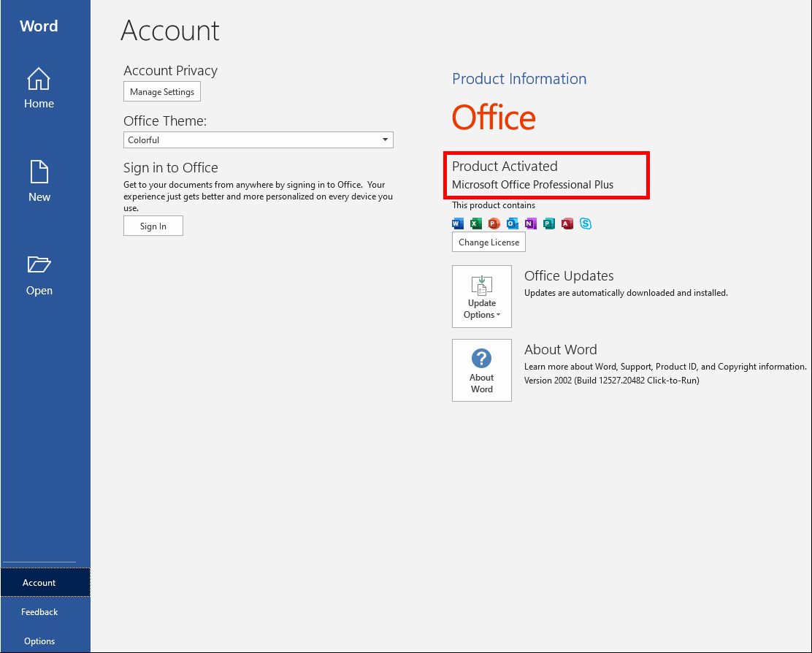Select the Publisher icon

(x=549, y=224)
